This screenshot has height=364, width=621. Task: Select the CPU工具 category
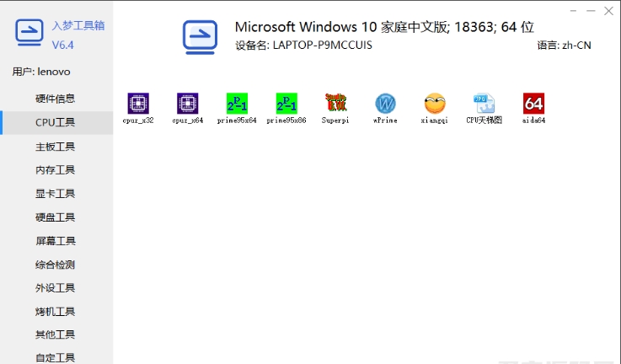pyautogui.click(x=55, y=122)
